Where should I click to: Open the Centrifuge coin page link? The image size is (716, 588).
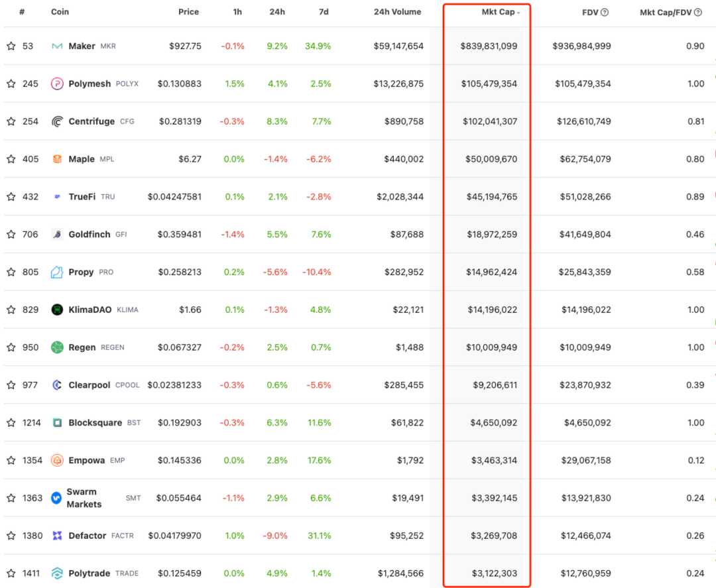91,121
